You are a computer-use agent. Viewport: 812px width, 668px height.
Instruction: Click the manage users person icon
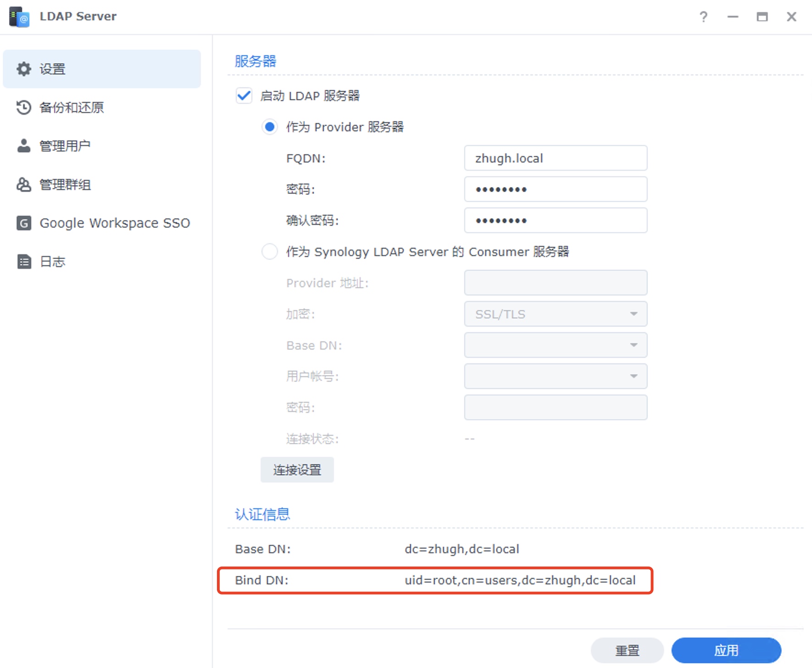click(x=24, y=146)
